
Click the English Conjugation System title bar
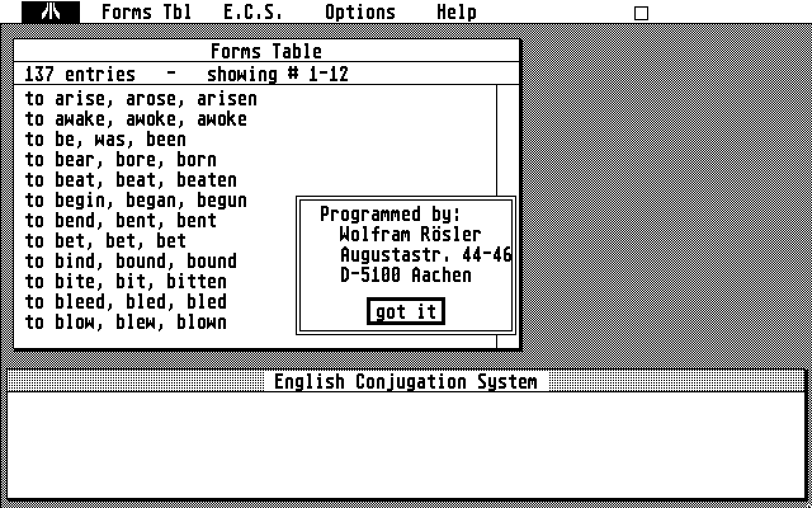406,381
